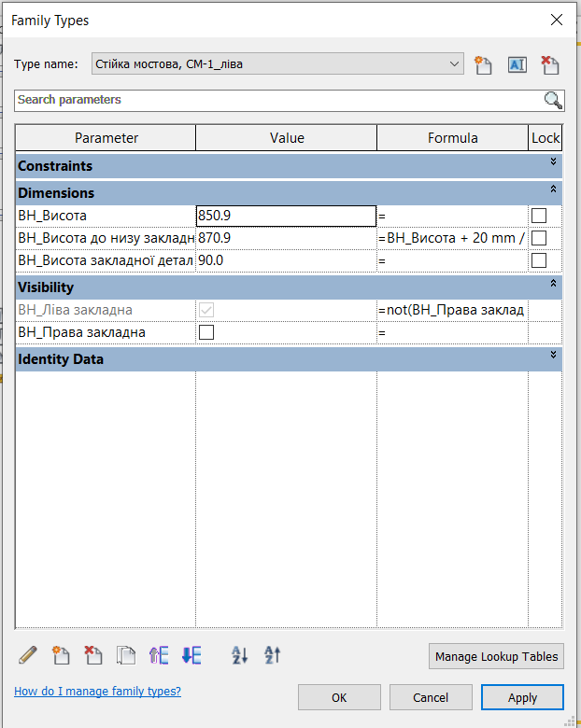Click the New Parameter icon at bottom

click(x=61, y=655)
